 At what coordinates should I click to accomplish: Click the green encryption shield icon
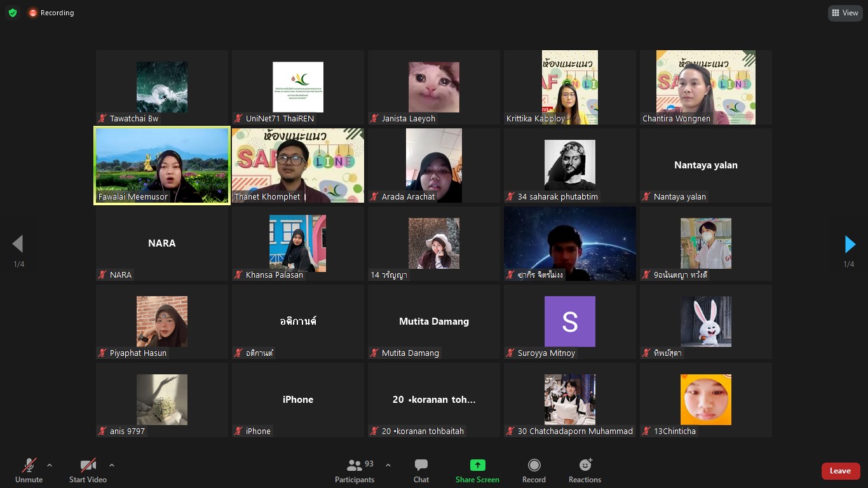13,13
